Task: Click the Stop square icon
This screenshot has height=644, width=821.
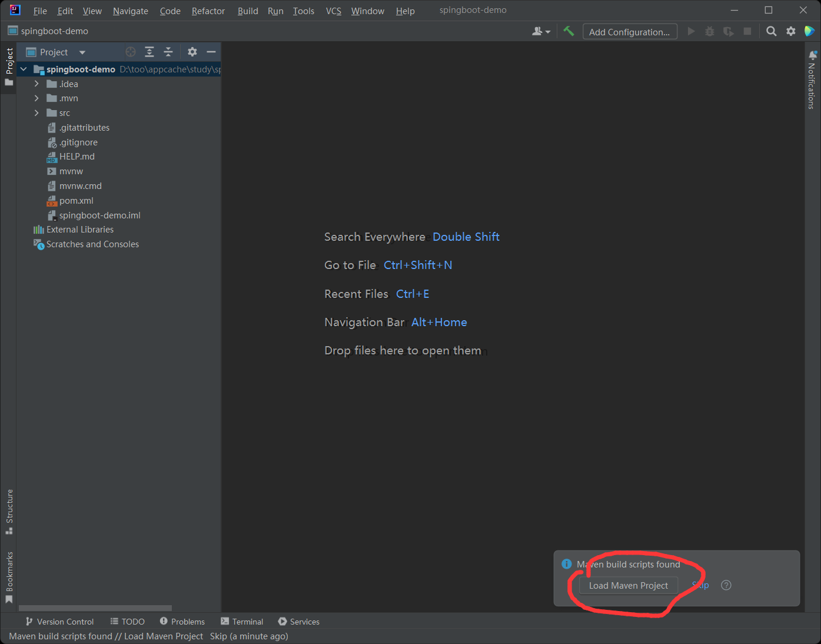Action: pyautogui.click(x=747, y=31)
